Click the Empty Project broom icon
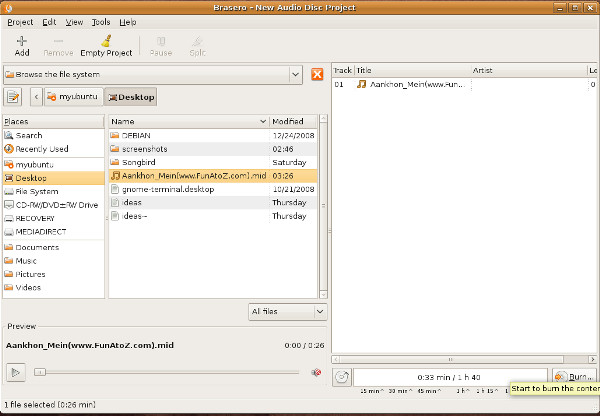This screenshot has width=600, height=416. coord(106,41)
